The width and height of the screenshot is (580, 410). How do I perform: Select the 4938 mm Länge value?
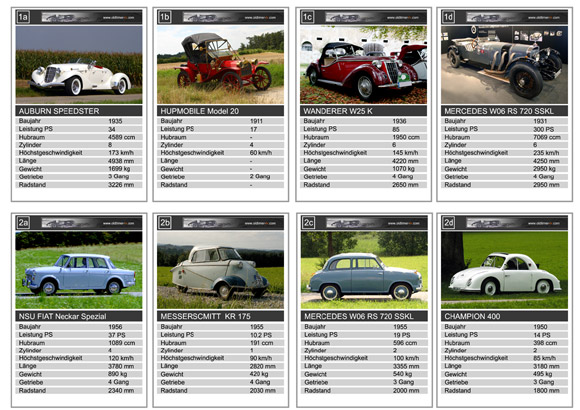coord(121,161)
